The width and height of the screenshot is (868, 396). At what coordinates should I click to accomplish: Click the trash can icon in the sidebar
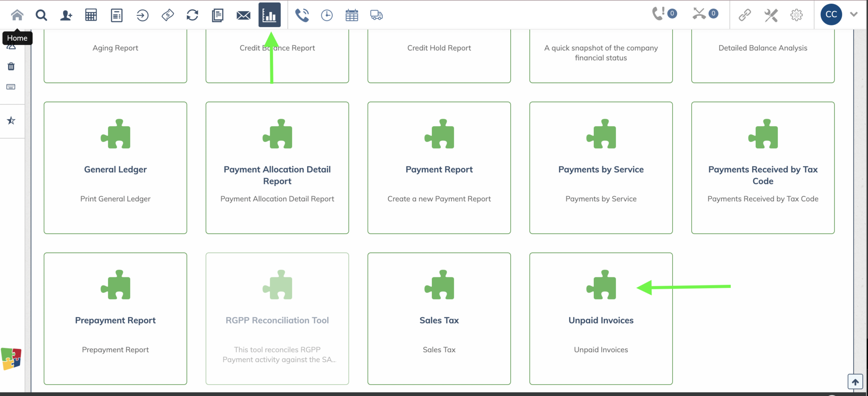pyautogui.click(x=11, y=66)
